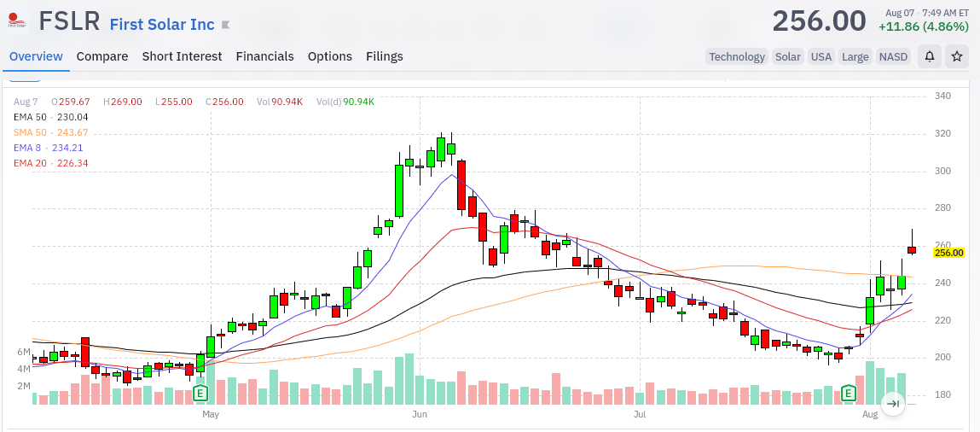Image resolution: width=980 pixels, height=432 pixels.
Task: Select the USA country tag
Action: (821, 57)
